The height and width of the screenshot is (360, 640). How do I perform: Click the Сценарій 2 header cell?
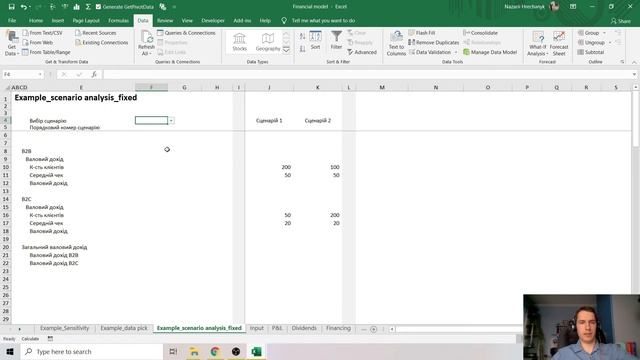click(318, 120)
